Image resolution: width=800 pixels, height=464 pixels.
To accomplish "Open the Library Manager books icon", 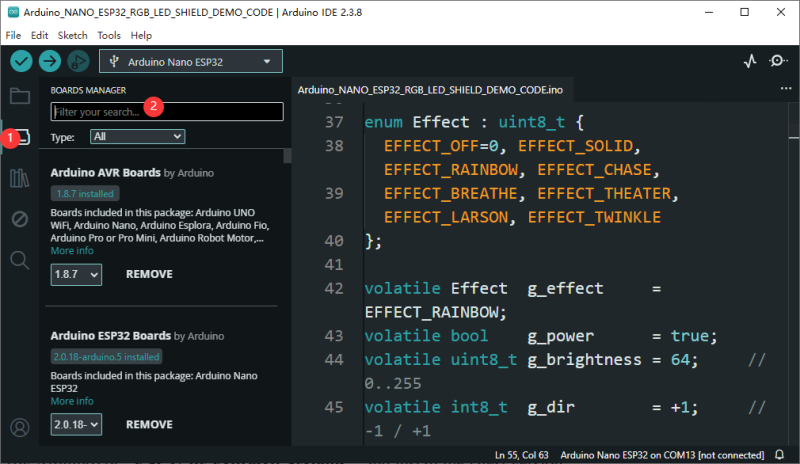I will [20, 178].
